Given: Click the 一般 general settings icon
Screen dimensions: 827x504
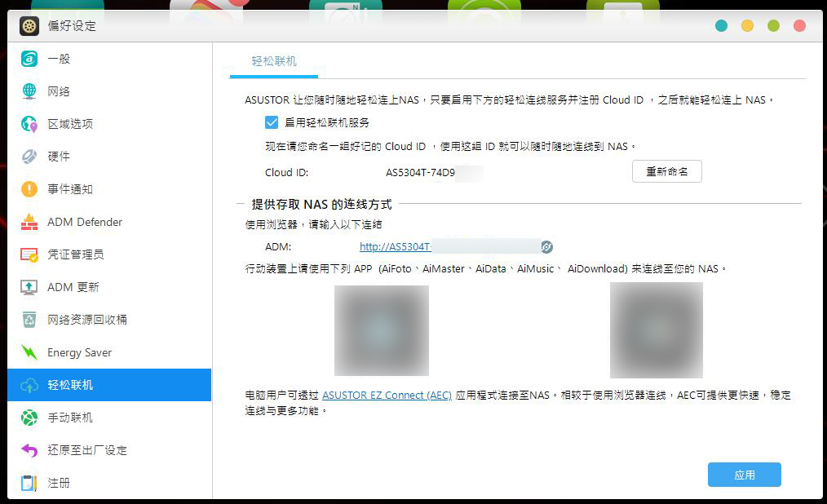Looking at the screenshot, I should [x=29, y=59].
